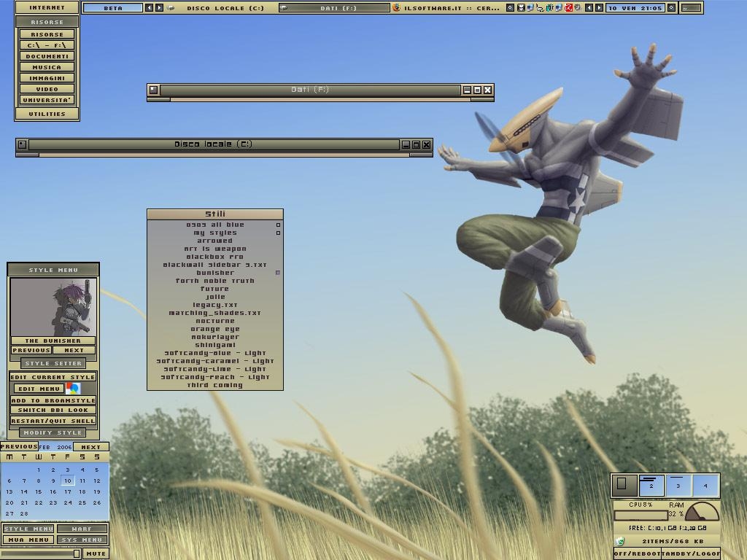The image size is (747, 560).
Task: Expand the 0505 all blue submenu
Action: (215, 225)
